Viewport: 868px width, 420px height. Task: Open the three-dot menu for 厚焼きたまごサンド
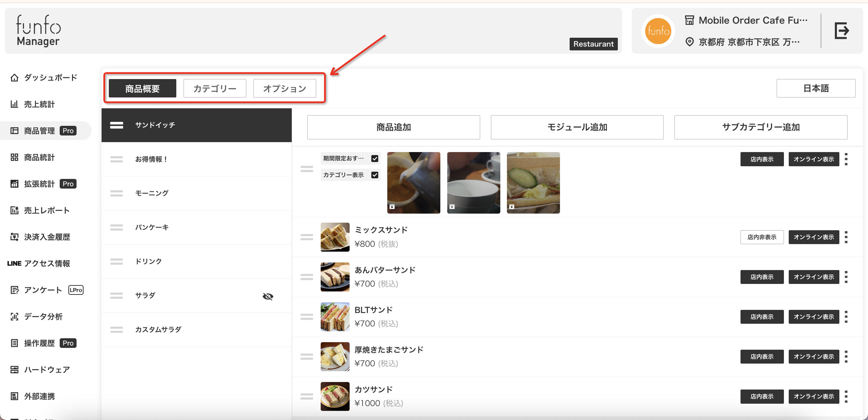pyautogui.click(x=846, y=357)
